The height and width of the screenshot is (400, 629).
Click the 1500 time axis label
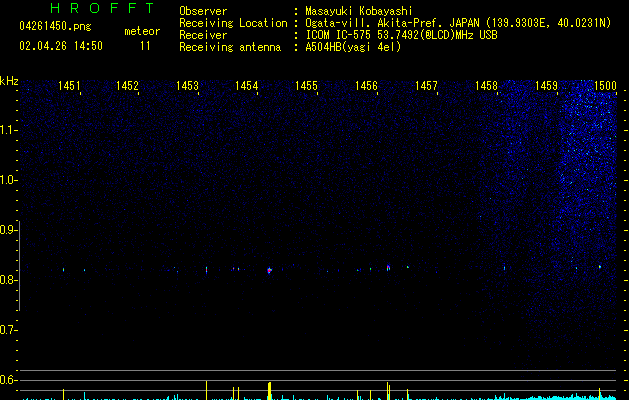[605, 86]
